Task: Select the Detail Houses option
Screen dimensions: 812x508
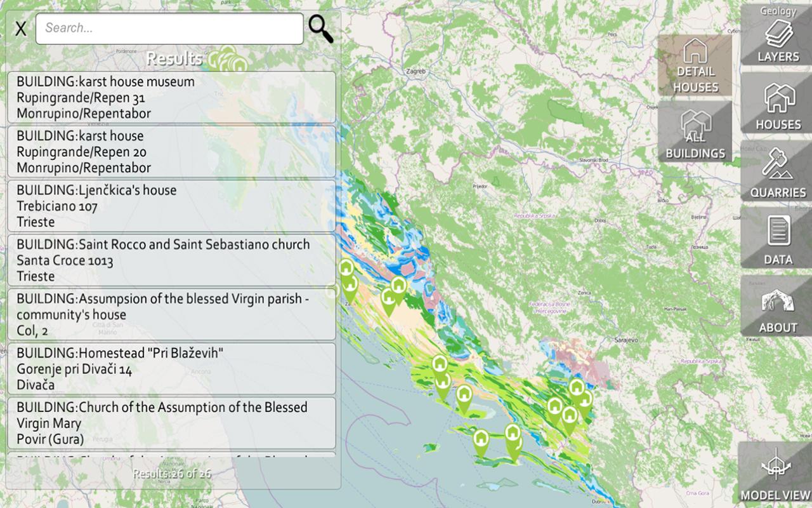Action: click(x=695, y=65)
